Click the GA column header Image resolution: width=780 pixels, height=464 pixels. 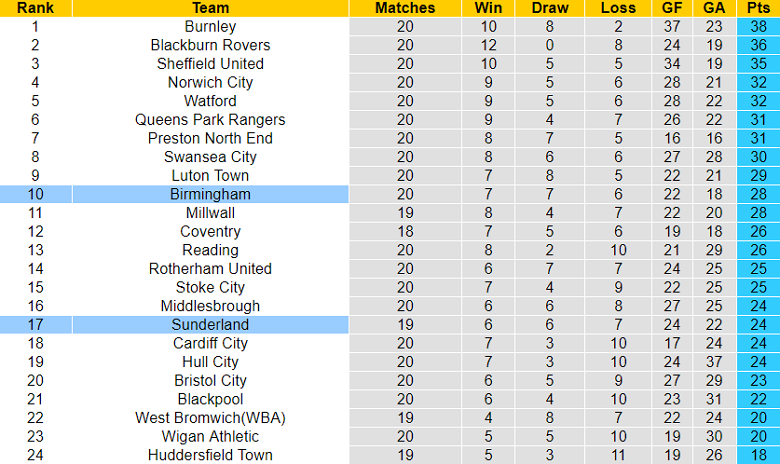pyautogui.click(x=713, y=8)
